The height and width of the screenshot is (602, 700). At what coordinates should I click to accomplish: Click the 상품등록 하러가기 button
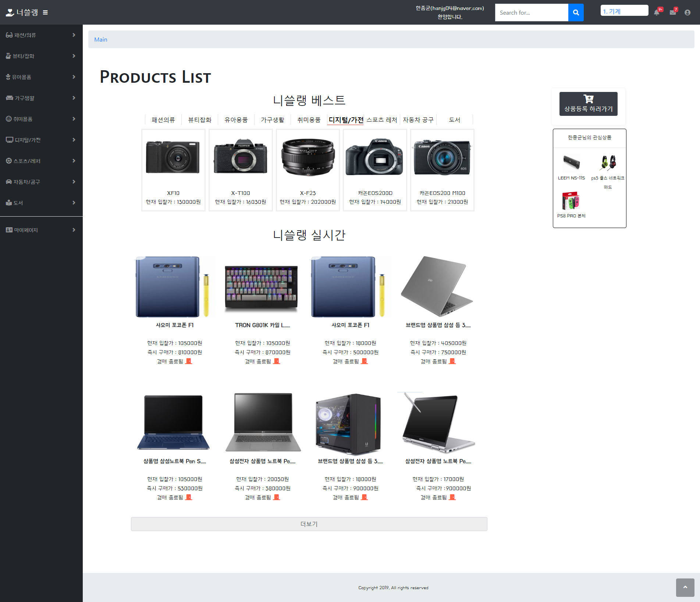click(x=589, y=104)
